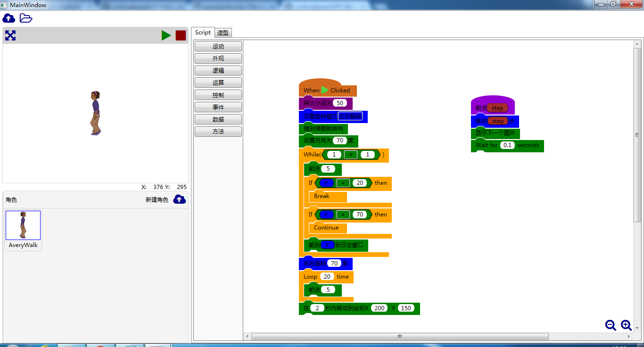Edit the 0.1 value in Wait for block

coord(508,145)
